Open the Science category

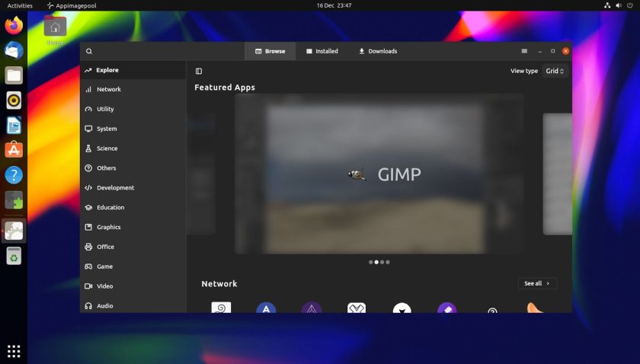tap(133, 148)
